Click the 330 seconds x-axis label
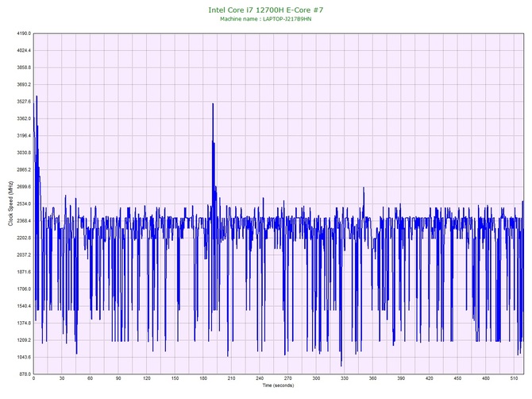This screenshot has height=399, width=532. click(345, 378)
